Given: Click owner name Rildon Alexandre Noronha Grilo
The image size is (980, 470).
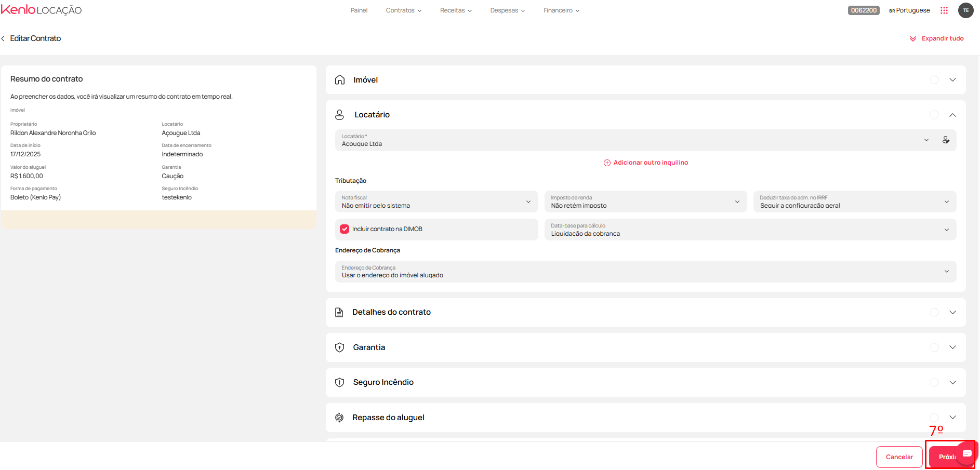Looking at the screenshot, I should coord(53,133).
